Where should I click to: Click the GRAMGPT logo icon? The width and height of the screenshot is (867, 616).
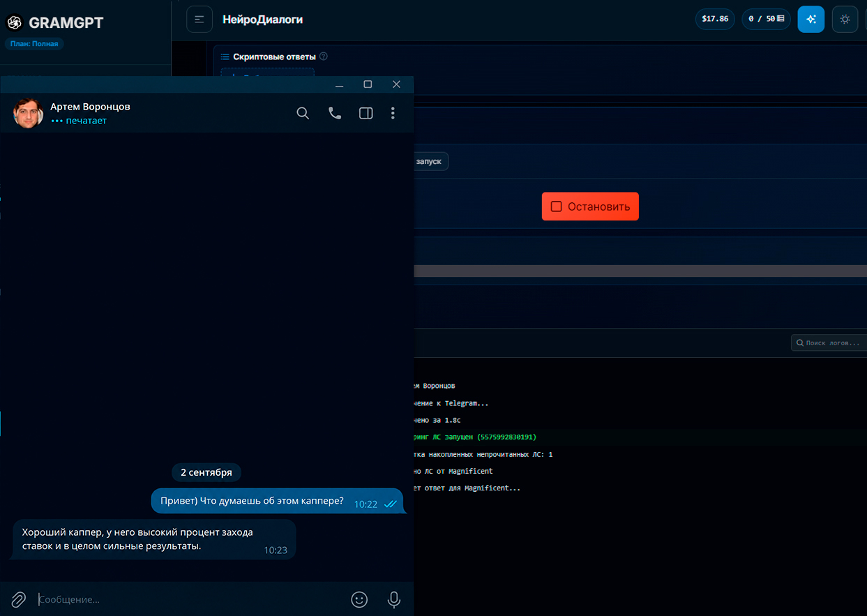[x=14, y=22]
